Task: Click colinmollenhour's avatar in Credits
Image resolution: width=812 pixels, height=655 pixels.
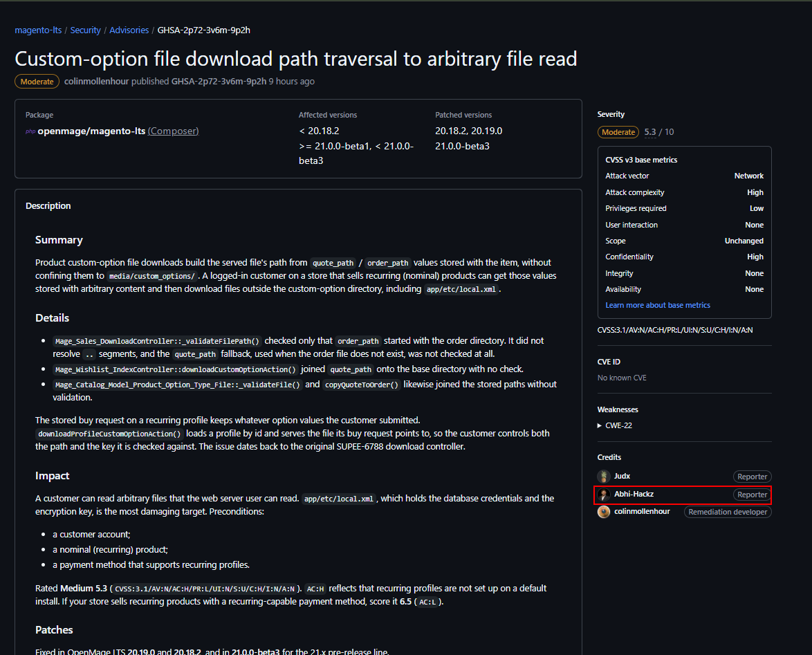Action: click(604, 512)
